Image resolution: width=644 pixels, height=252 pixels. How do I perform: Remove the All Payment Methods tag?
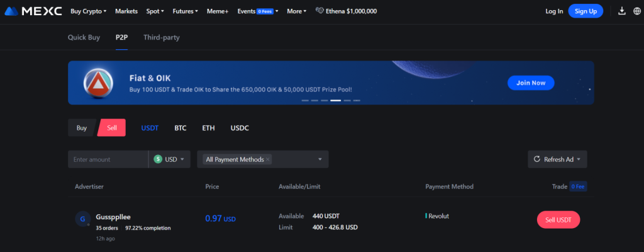pos(268,159)
